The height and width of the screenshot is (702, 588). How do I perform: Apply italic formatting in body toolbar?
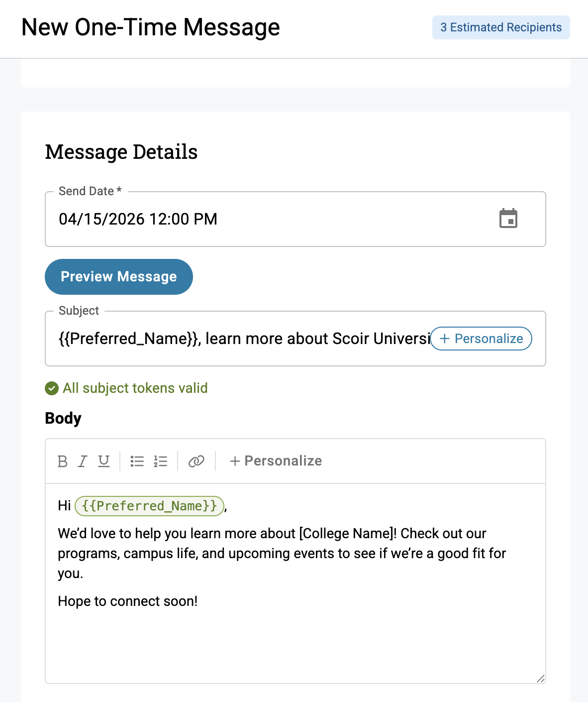pos(83,461)
